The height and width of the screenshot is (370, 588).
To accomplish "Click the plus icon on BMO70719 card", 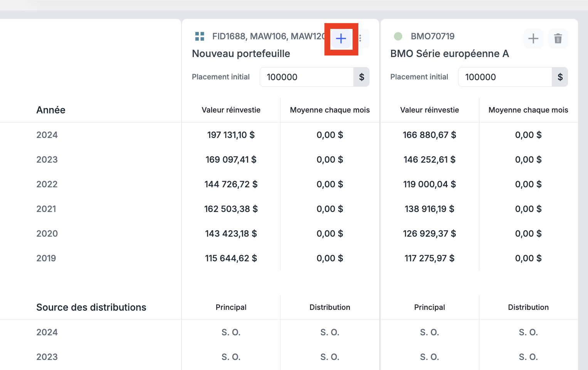I will pos(533,39).
